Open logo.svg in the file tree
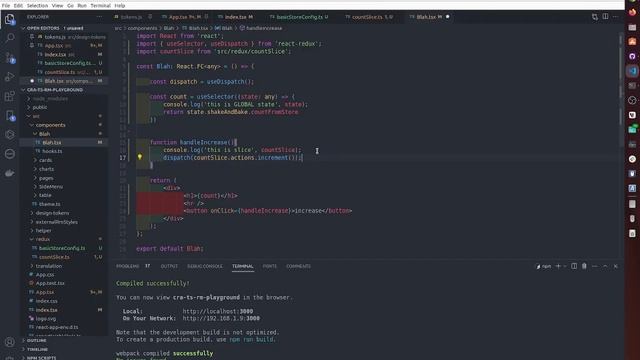Image resolution: width=640 pixels, height=360 pixels. click(46, 318)
